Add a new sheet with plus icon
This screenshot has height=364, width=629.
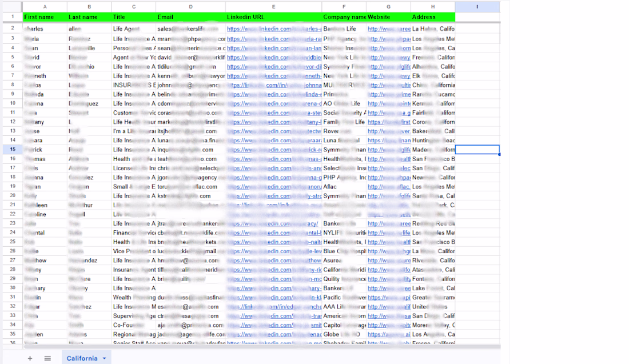pos(30,358)
